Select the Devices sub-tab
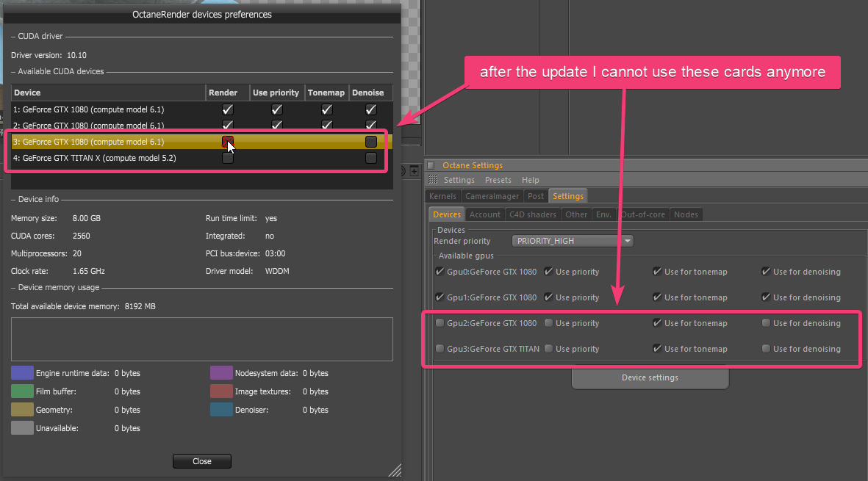868x481 pixels. [447, 214]
